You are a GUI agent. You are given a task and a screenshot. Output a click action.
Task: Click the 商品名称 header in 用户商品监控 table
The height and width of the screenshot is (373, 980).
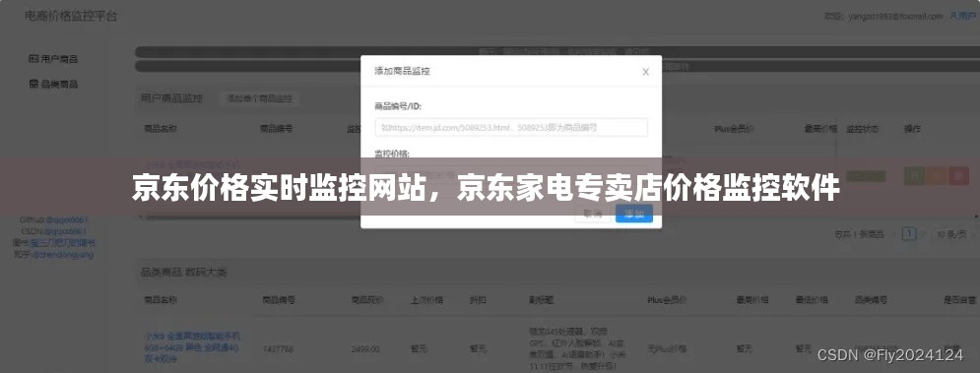(161, 129)
